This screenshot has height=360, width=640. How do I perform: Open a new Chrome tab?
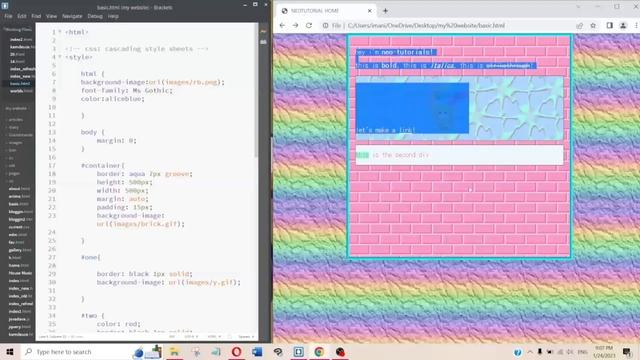click(x=385, y=11)
